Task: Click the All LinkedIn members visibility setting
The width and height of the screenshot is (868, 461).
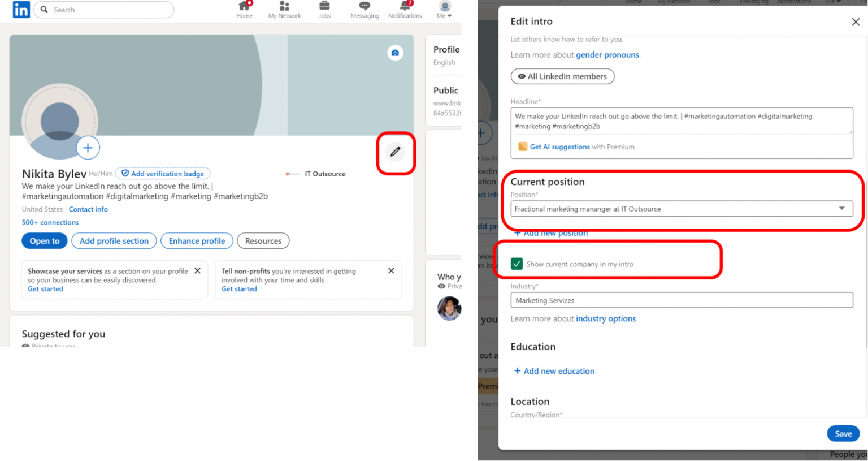Action: (x=562, y=76)
